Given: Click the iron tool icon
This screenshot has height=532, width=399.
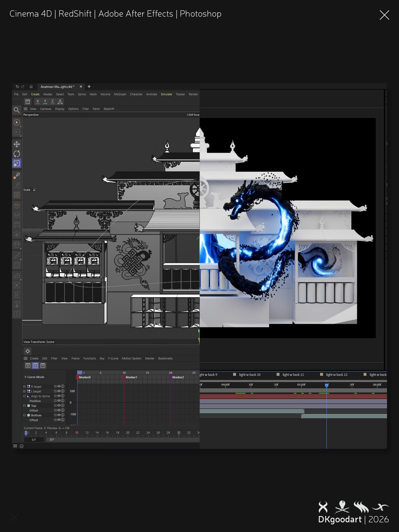Looking at the screenshot, I should (x=17, y=275).
